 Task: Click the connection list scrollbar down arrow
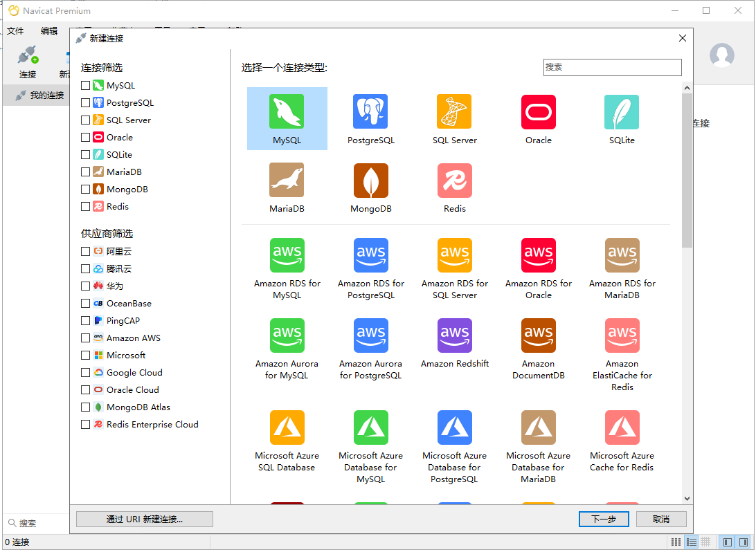pyautogui.click(x=687, y=499)
